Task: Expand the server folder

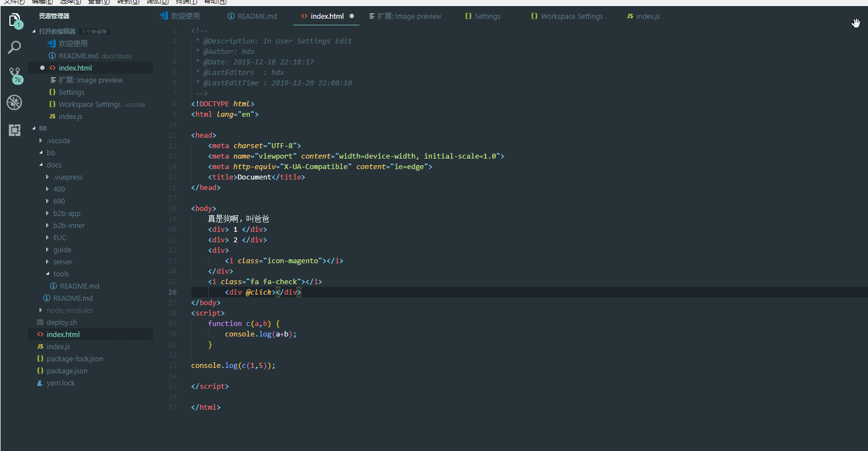Action: (x=47, y=262)
